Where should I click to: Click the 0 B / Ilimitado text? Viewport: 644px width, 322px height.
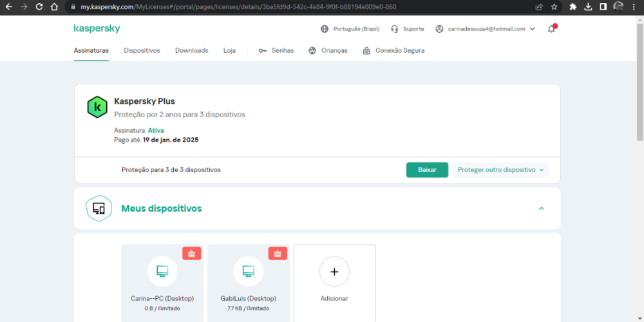(162, 308)
